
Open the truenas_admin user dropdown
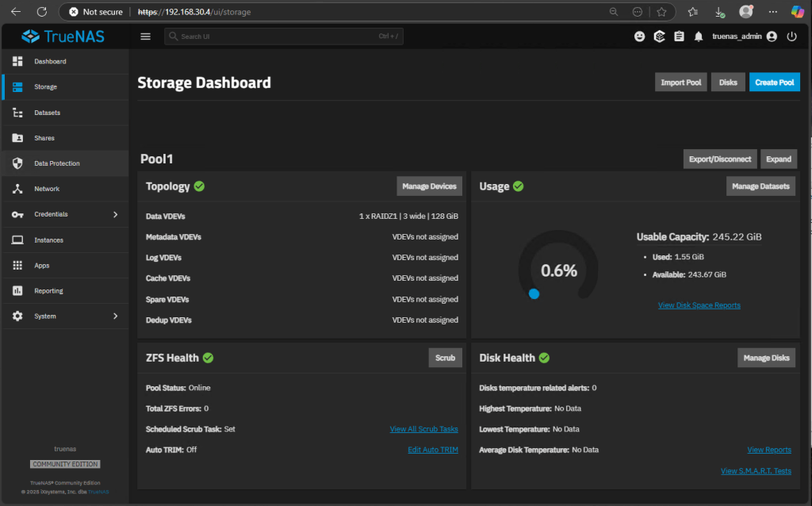(744, 36)
